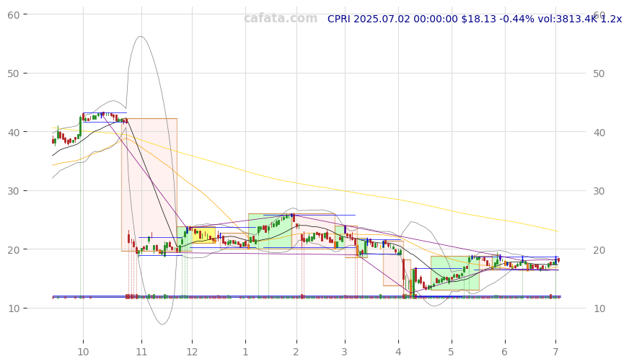Click the CPRI 2025.07.02 chart title text
The height and width of the screenshot is (364, 629).
tap(474, 19)
